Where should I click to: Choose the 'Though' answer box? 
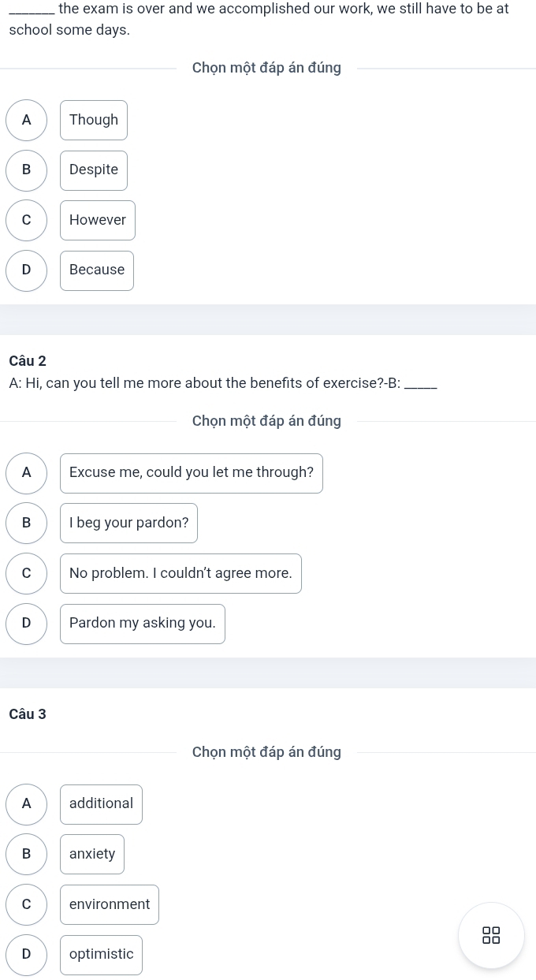click(x=94, y=120)
